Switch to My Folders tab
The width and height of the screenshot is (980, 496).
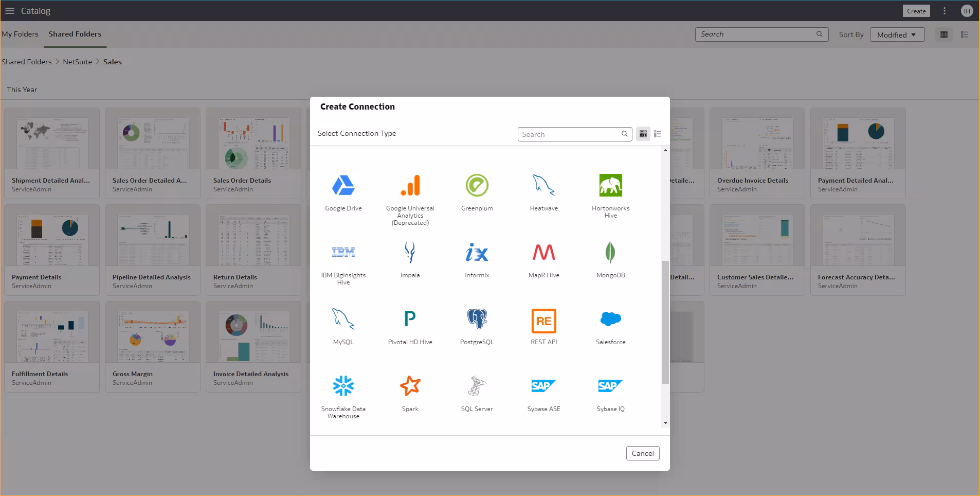point(20,34)
